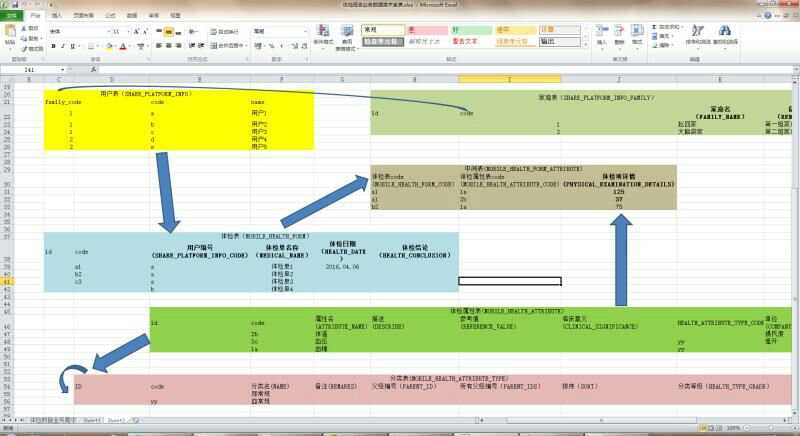Toggle Bold formatting
The image size is (800, 436).
[52, 46]
